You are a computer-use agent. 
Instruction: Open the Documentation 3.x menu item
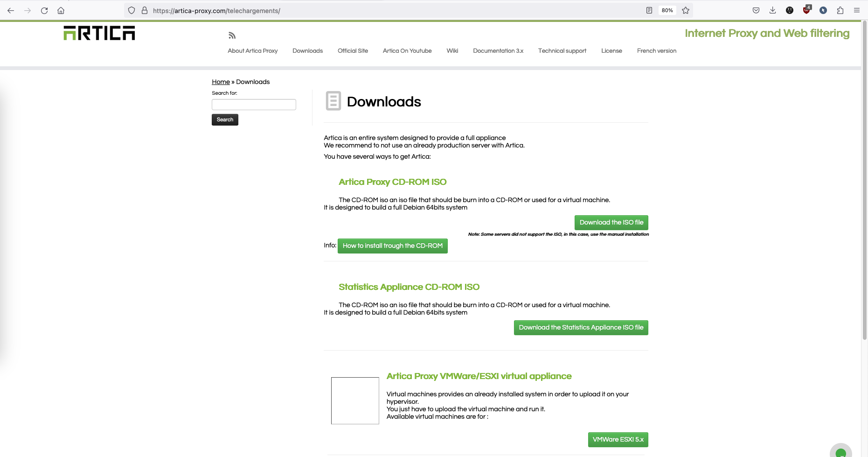(498, 51)
